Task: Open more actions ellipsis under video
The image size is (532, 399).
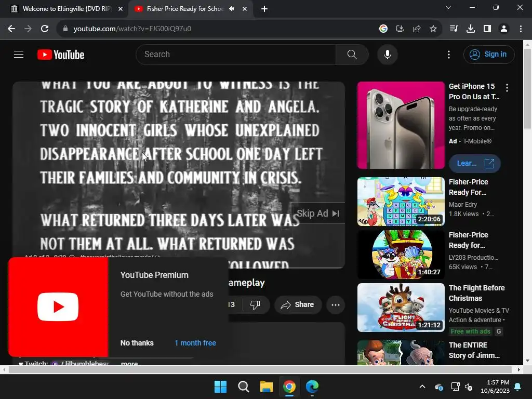Action: pyautogui.click(x=336, y=304)
